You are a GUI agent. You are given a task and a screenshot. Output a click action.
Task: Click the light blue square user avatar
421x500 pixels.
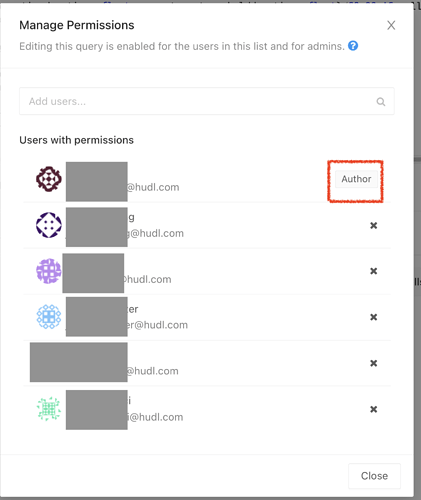49,317
